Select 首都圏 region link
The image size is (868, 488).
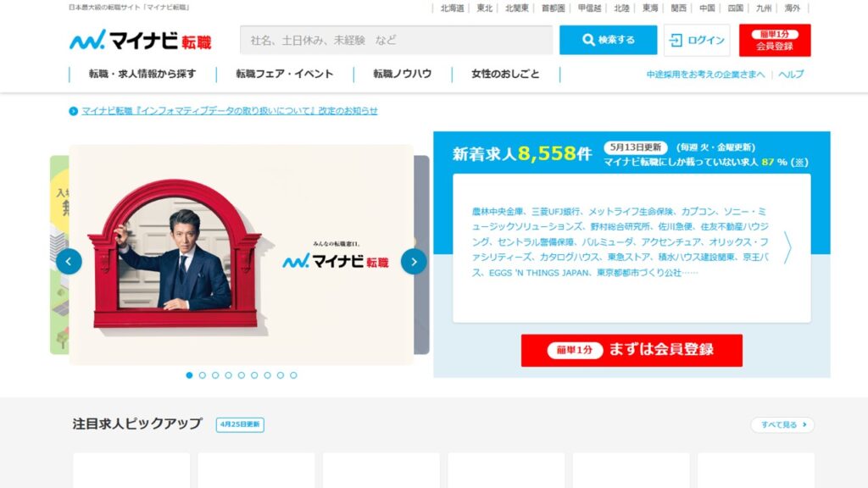pos(553,8)
